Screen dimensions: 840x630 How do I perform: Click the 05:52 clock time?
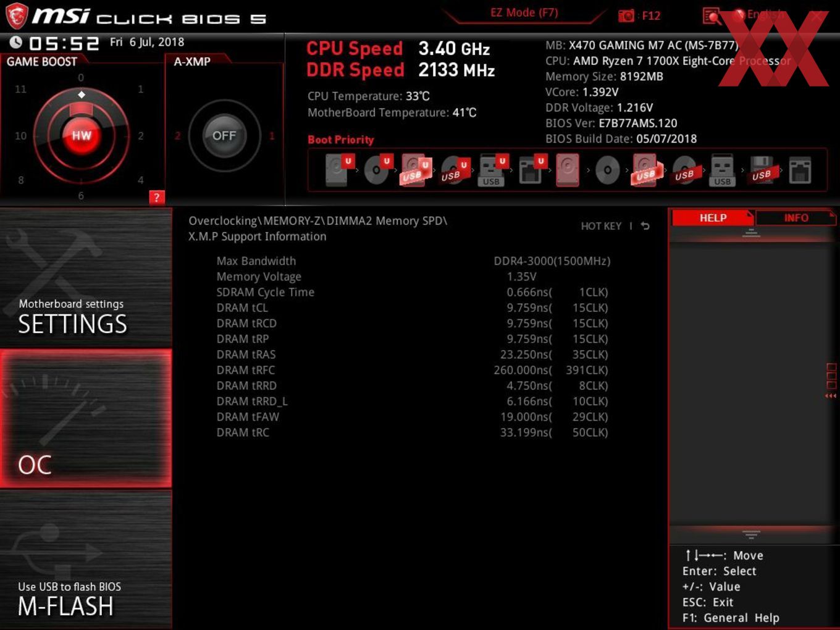tap(64, 44)
